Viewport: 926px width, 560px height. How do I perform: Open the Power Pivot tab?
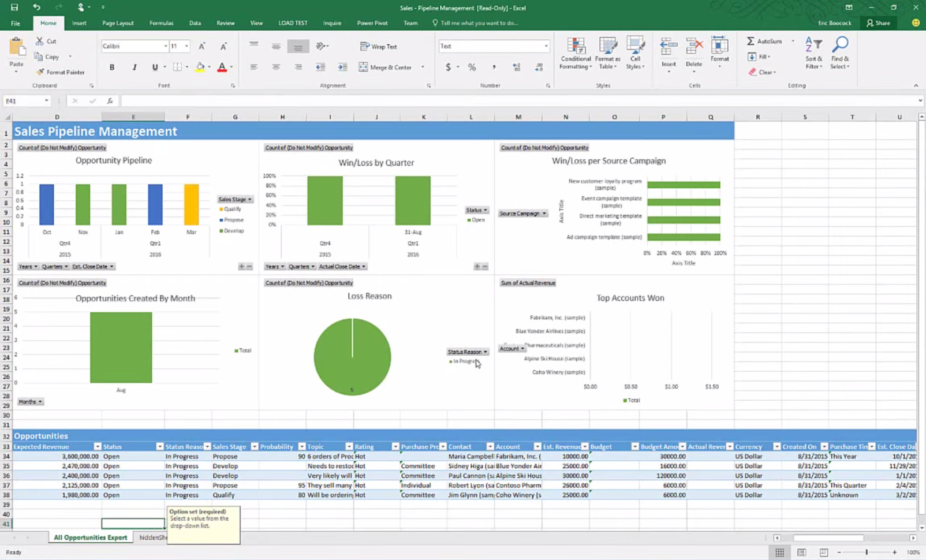point(372,23)
